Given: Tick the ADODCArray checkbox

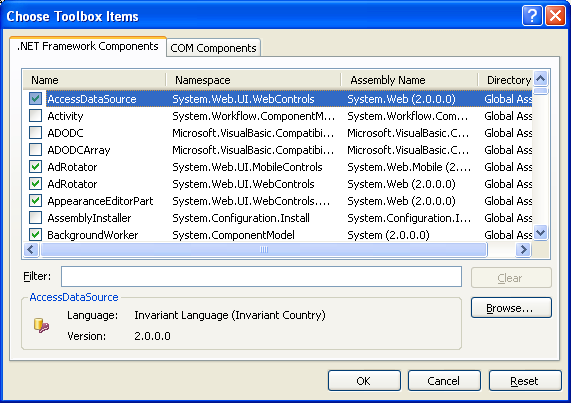Looking at the screenshot, I should coord(35,150).
